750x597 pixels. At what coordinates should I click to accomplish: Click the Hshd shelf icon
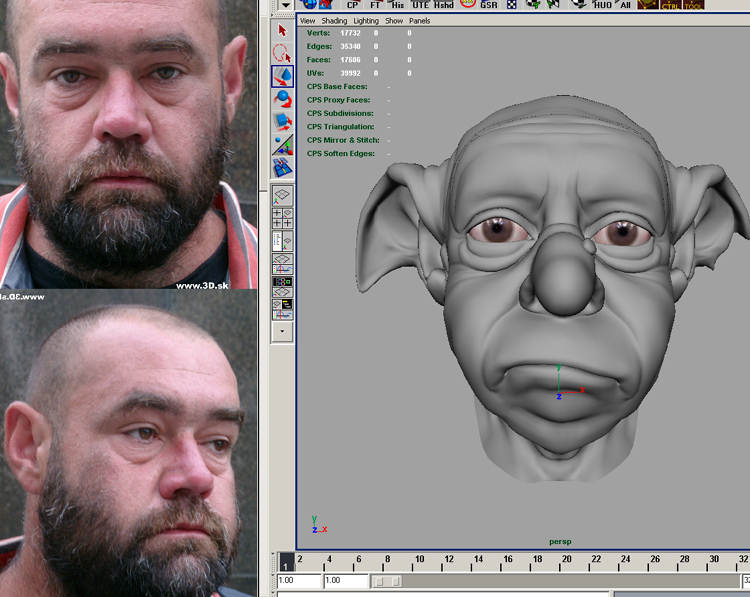pos(443,5)
